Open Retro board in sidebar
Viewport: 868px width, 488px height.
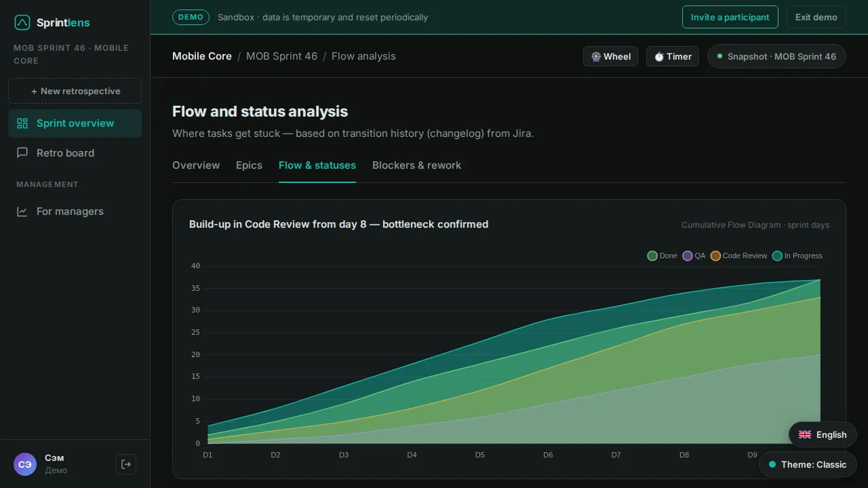(x=75, y=153)
